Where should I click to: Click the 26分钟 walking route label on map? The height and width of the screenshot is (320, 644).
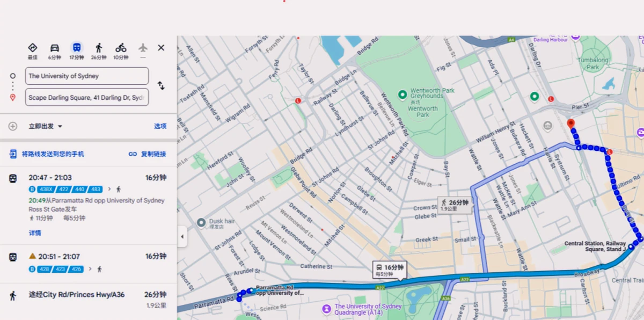tap(455, 205)
